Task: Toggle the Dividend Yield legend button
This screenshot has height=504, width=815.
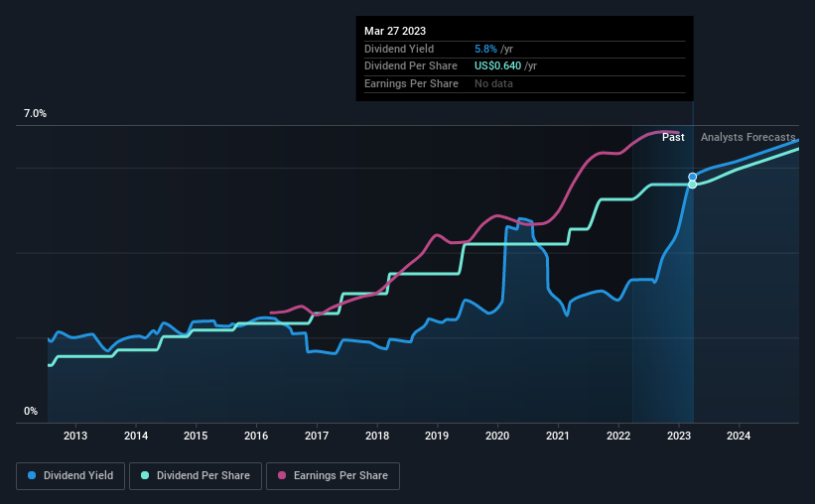Action: (x=70, y=476)
